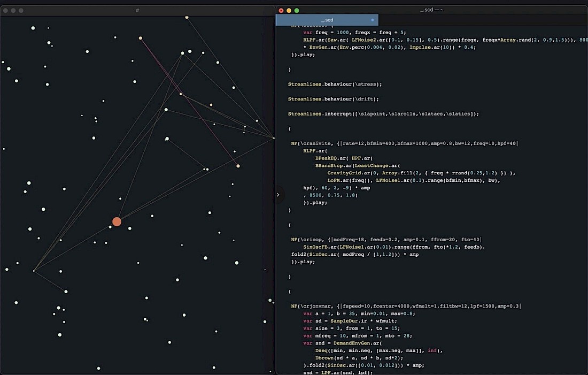Place cursor on Streamlines.behaviour(\drift) line
This screenshot has width=588, height=375.
coord(333,99)
